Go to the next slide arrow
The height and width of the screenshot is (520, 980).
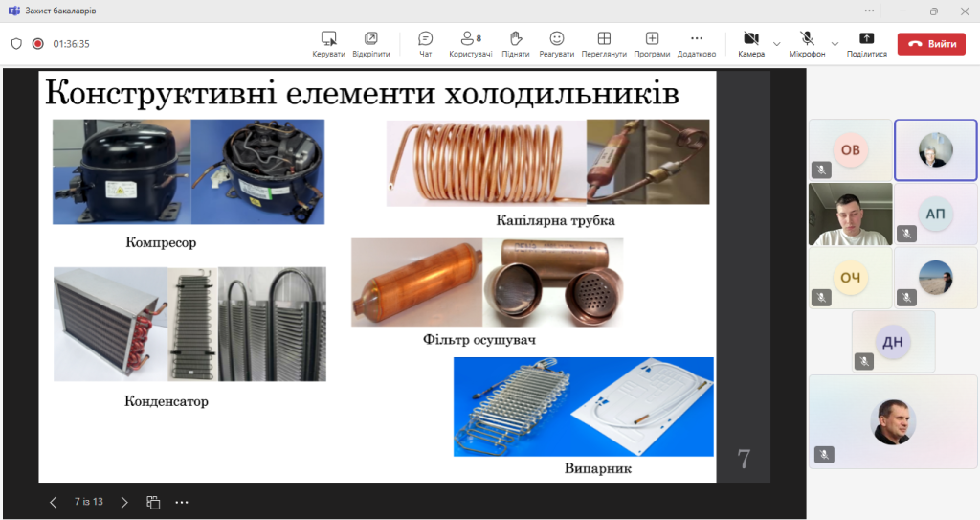pyautogui.click(x=124, y=502)
